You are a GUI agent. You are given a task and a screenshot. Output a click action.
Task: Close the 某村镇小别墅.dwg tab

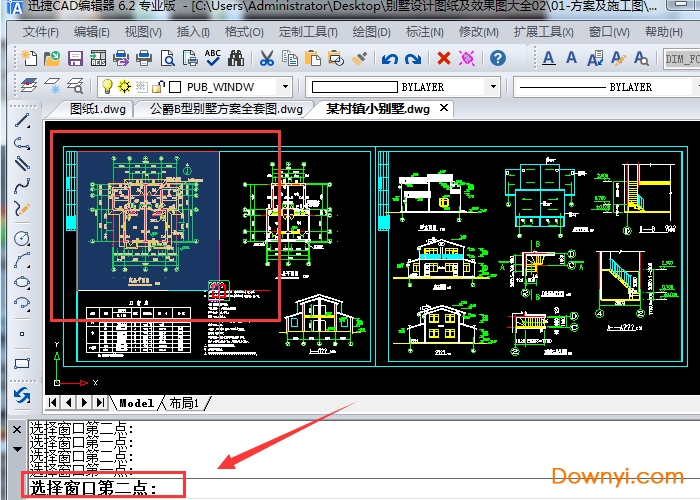pyautogui.click(x=443, y=108)
